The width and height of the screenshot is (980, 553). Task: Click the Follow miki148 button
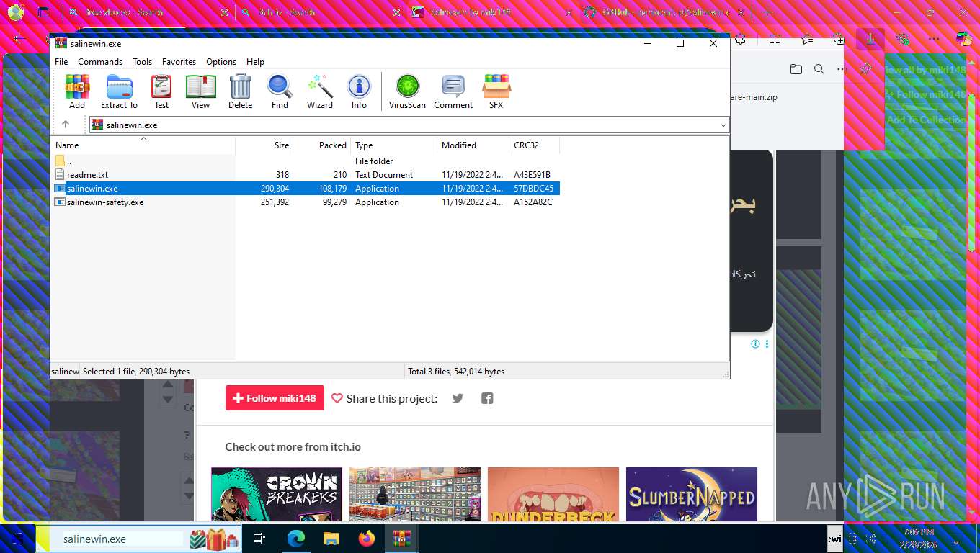click(275, 398)
